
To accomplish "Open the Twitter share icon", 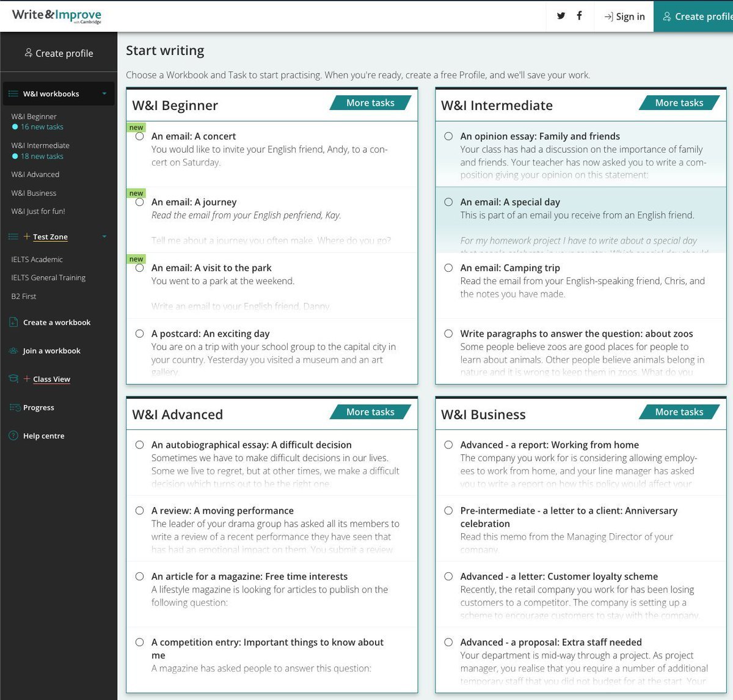I will (x=561, y=16).
